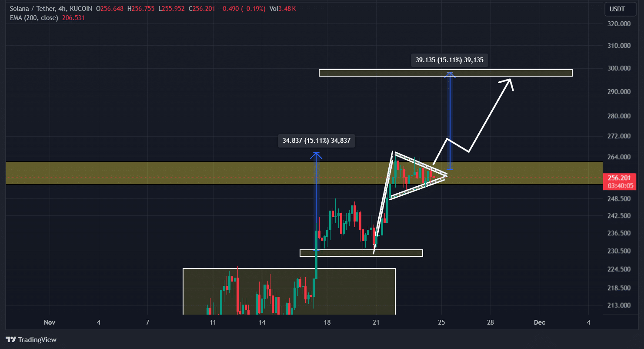Click the 310.000 price axis label
Viewport: 644px width, 349px height.
tap(619, 46)
